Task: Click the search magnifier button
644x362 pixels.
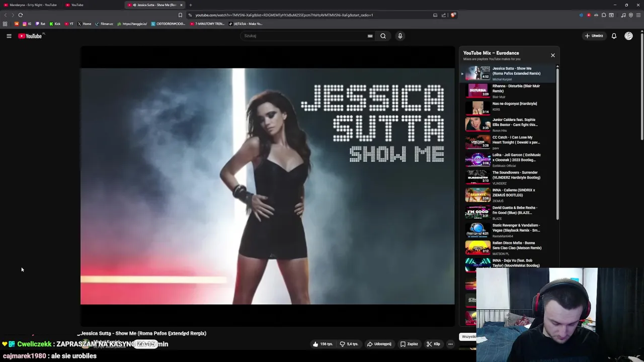Action: click(383, 36)
